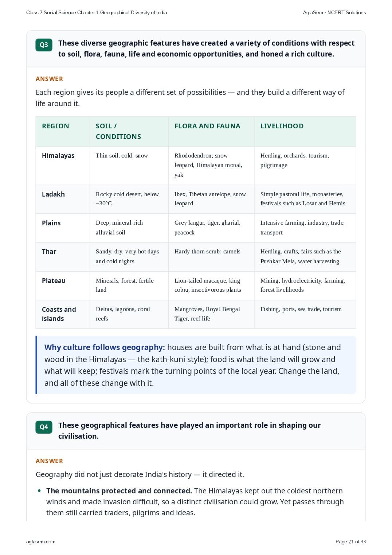
Task: Click the 'Why culture follows geography' callout heading
Action: pos(105,348)
